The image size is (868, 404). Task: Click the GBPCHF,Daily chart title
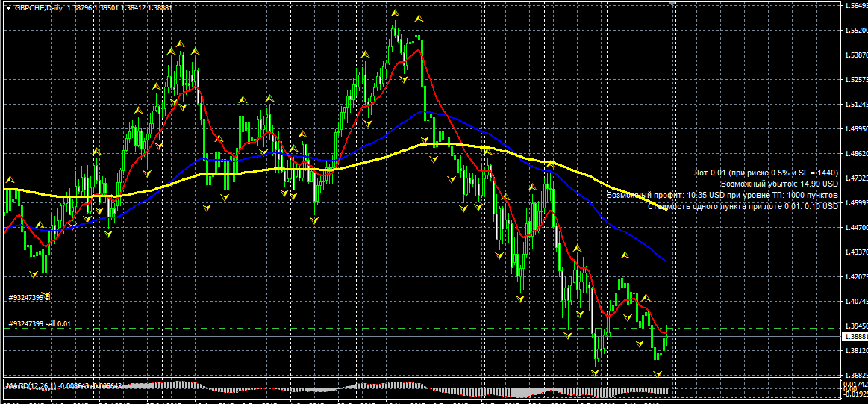38,7
